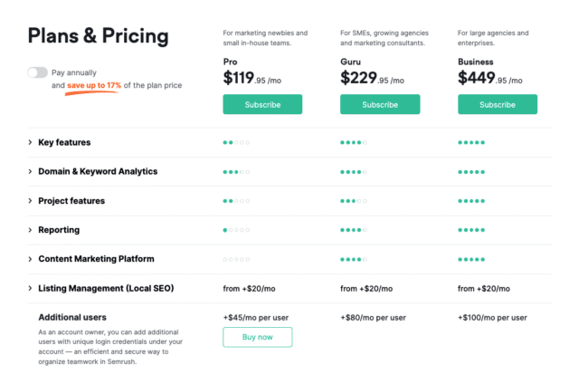Expand the Project features chevron

[x=30, y=201]
